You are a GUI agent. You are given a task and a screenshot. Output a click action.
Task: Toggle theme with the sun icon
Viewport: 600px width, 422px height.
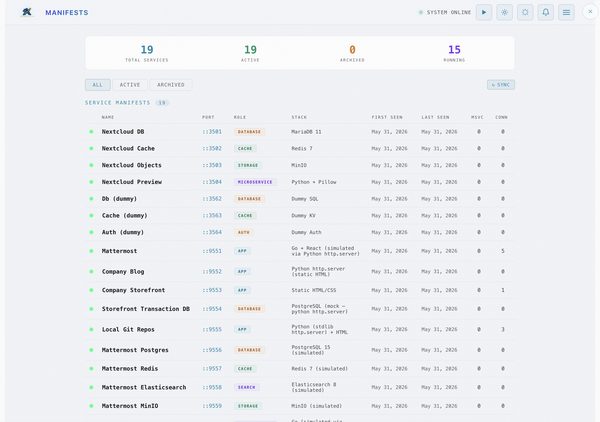pos(525,12)
